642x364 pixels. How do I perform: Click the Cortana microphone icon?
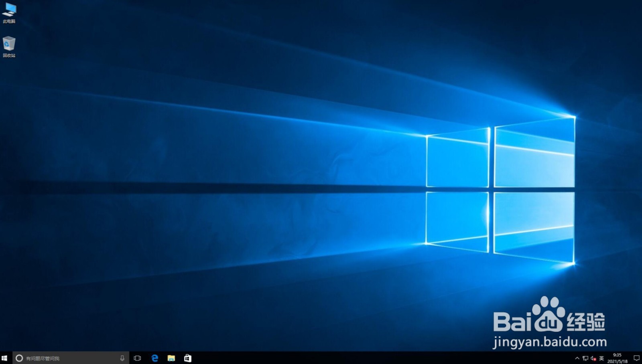pyautogui.click(x=122, y=358)
